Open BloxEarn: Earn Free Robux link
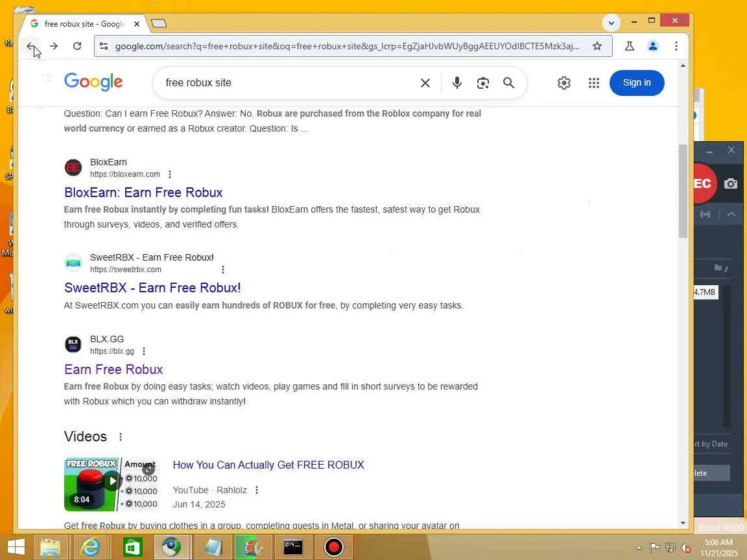 (x=143, y=192)
